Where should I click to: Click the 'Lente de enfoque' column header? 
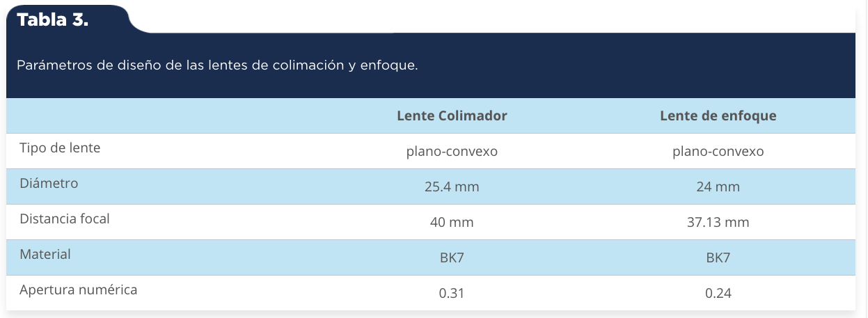point(718,116)
